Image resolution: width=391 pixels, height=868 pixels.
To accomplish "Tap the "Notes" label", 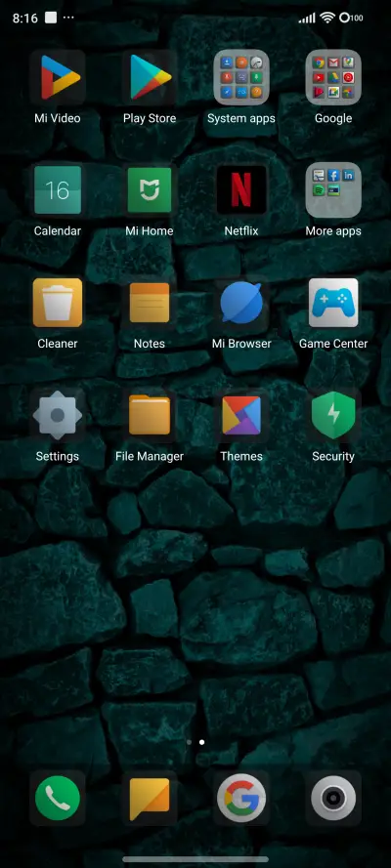I will pyautogui.click(x=150, y=344).
